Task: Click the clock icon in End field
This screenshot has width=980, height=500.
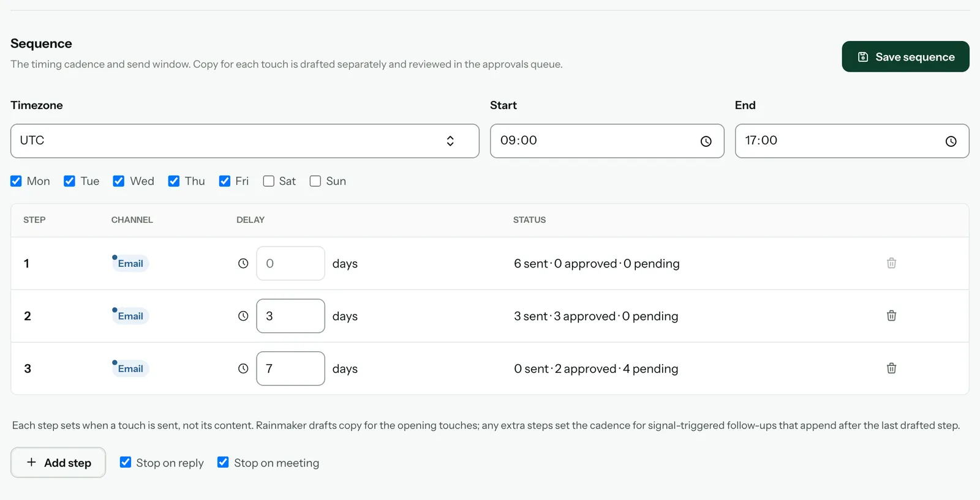Action: (x=951, y=141)
